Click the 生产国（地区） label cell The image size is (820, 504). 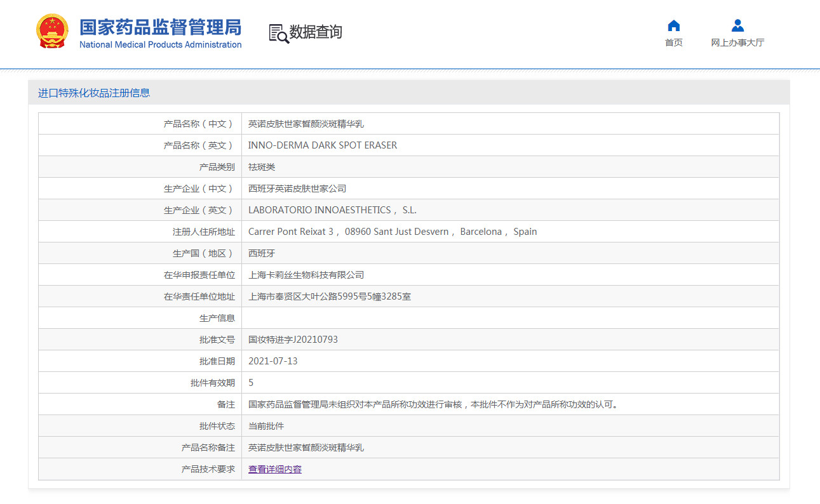pos(140,253)
